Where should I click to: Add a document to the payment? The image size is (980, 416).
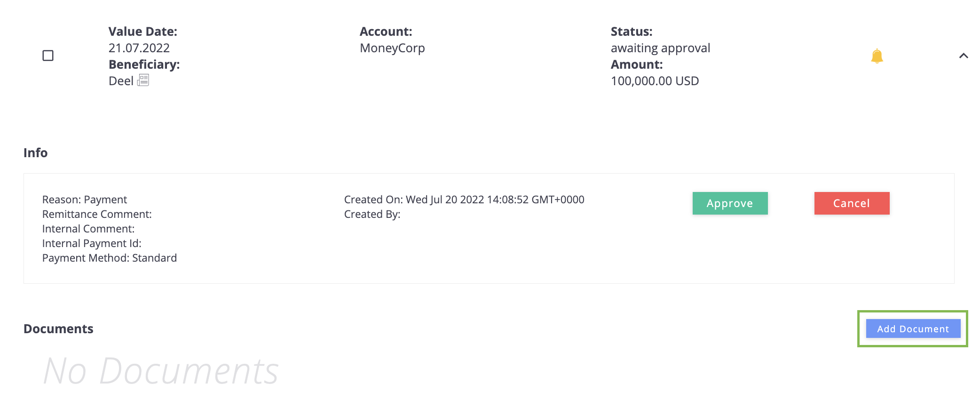[913, 328]
